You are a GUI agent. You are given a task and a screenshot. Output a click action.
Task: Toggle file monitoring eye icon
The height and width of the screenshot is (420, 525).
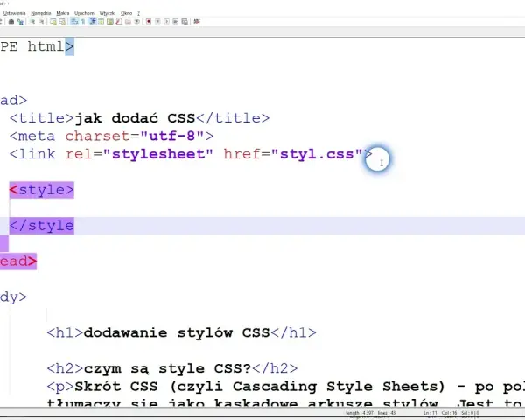[137, 21]
